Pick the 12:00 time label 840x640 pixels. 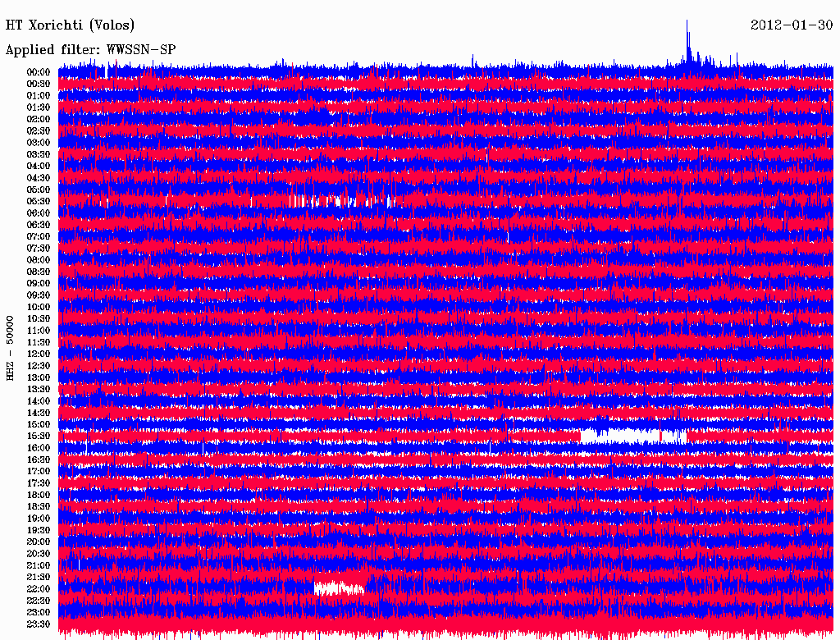[x=39, y=354]
